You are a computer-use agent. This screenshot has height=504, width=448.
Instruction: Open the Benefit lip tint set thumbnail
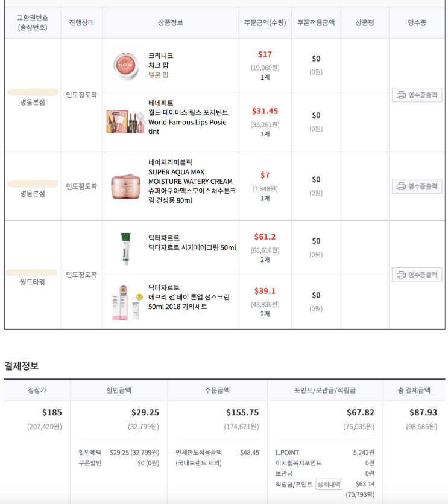(125, 120)
